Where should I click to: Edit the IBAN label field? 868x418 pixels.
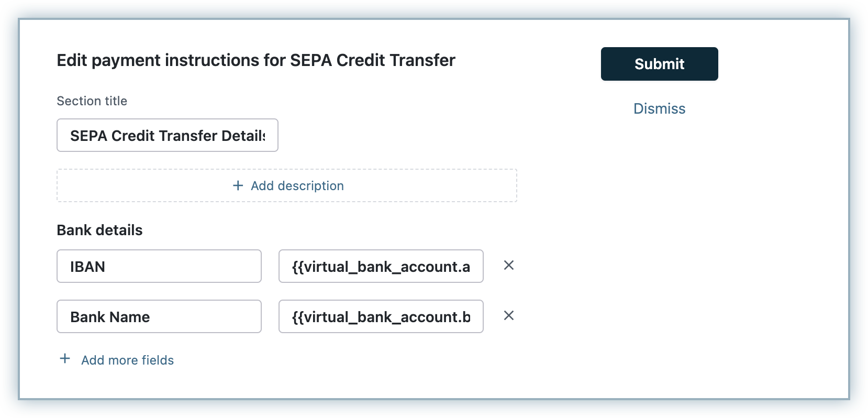[159, 266]
